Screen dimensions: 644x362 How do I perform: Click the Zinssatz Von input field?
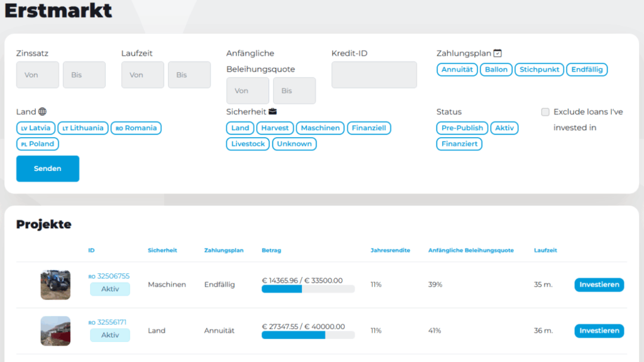pos(38,75)
